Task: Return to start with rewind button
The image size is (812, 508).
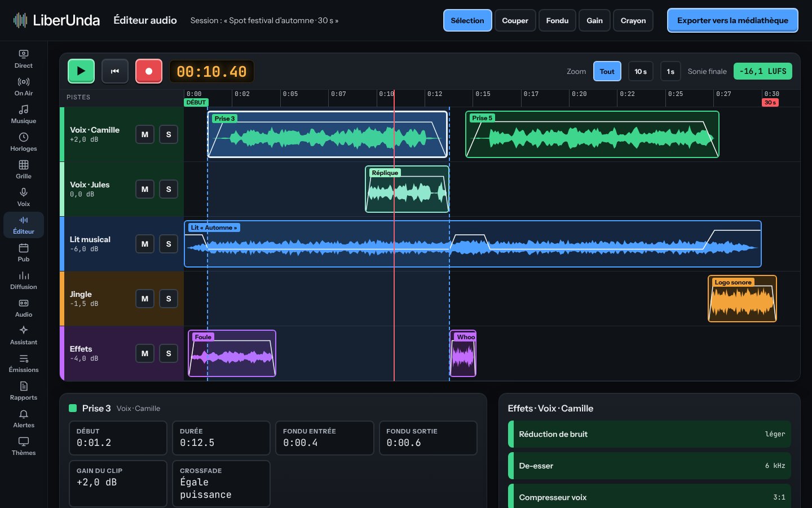Action: 115,71
